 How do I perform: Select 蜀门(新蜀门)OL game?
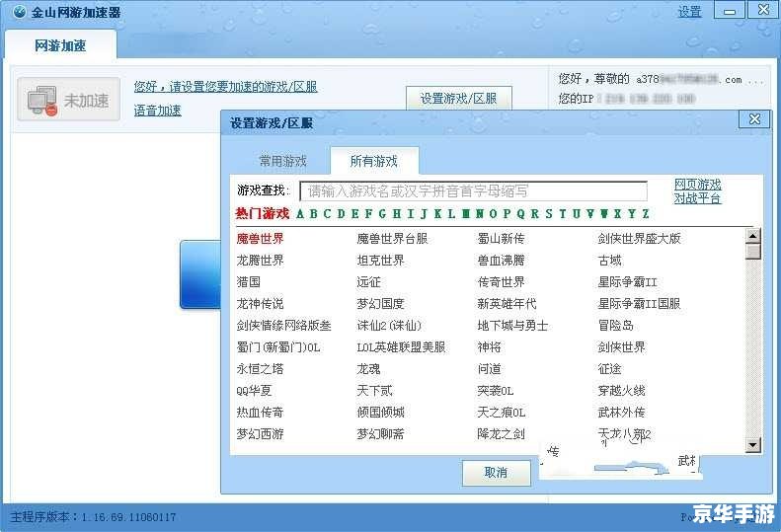pyautogui.click(x=277, y=347)
